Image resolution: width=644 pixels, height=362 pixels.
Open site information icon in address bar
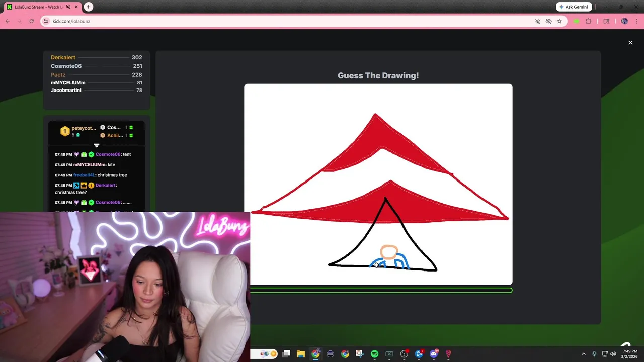coord(46,21)
